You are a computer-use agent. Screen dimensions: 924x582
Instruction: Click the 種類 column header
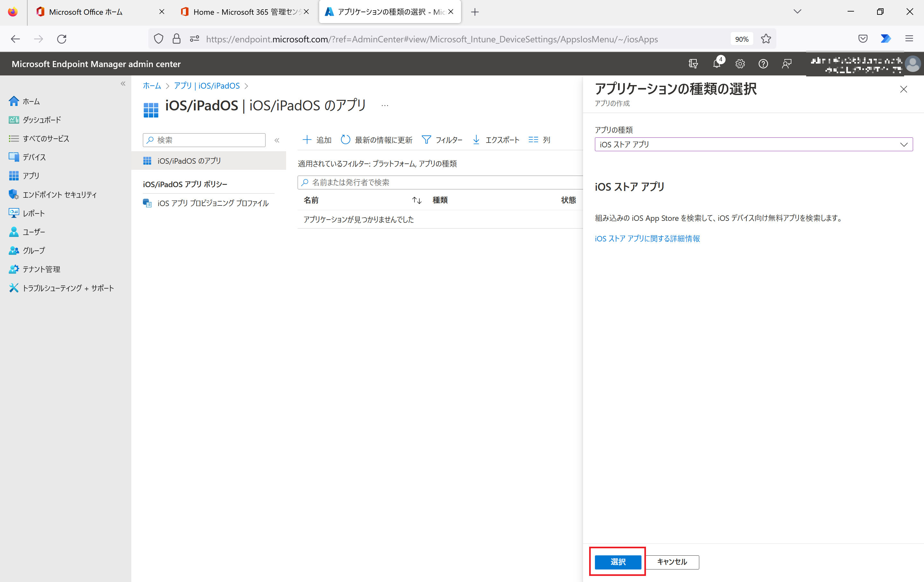pos(440,200)
